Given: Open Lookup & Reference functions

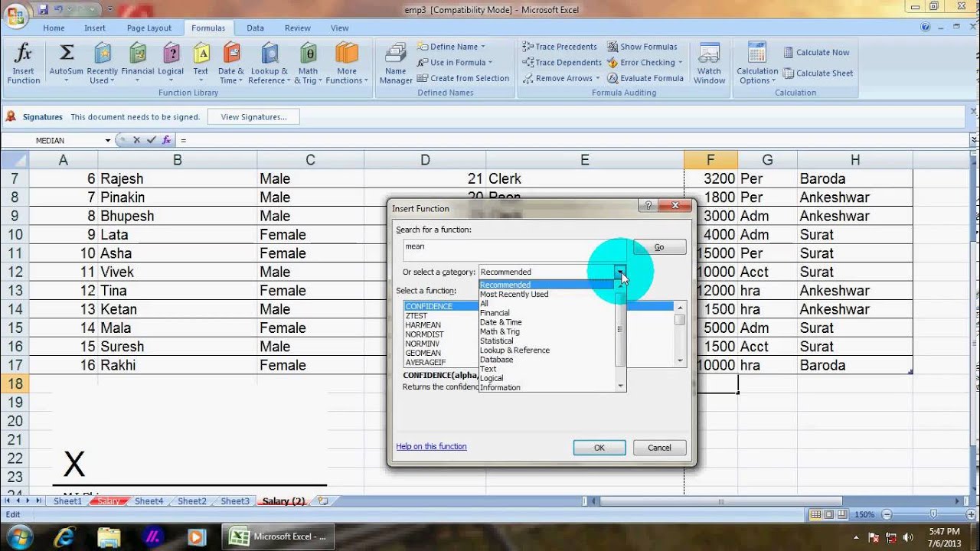Looking at the screenshot, I should click(269, 64).
